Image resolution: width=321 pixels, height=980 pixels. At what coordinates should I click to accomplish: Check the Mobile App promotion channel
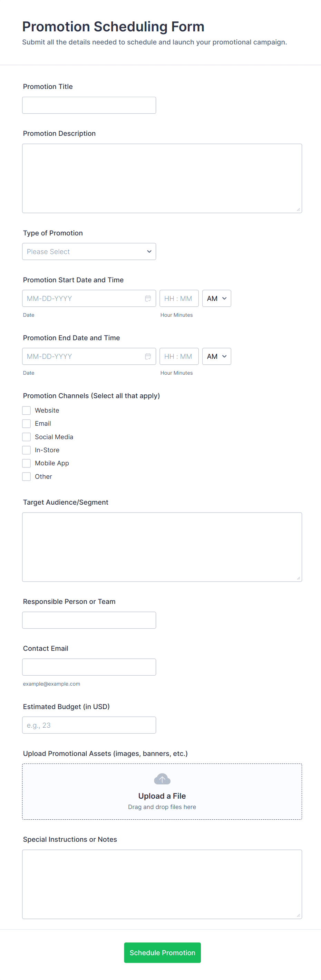(26, 463)
